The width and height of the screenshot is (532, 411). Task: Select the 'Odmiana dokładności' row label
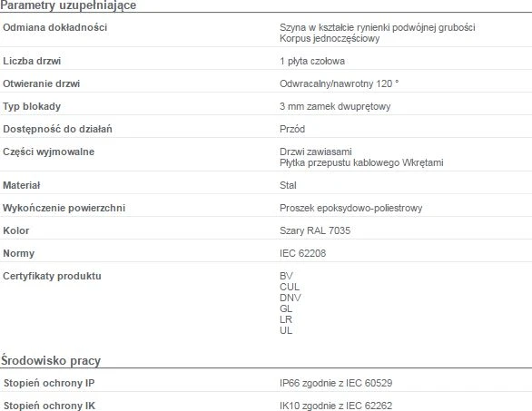point(55,27)
